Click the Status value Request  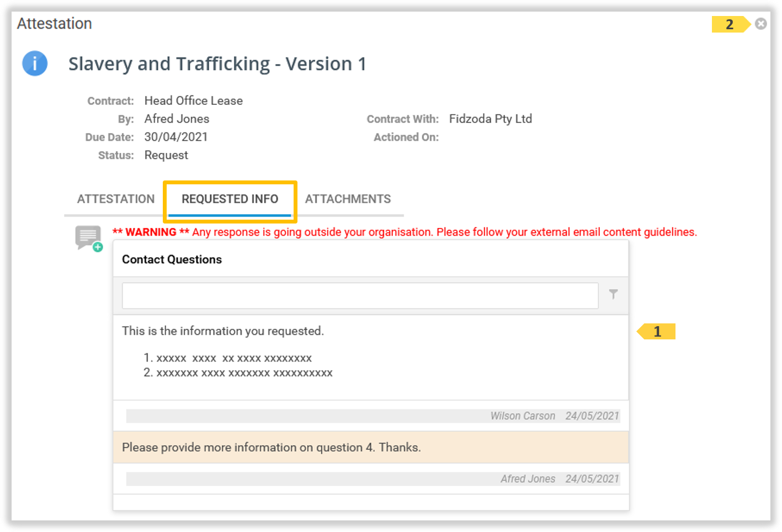point(166,155)
